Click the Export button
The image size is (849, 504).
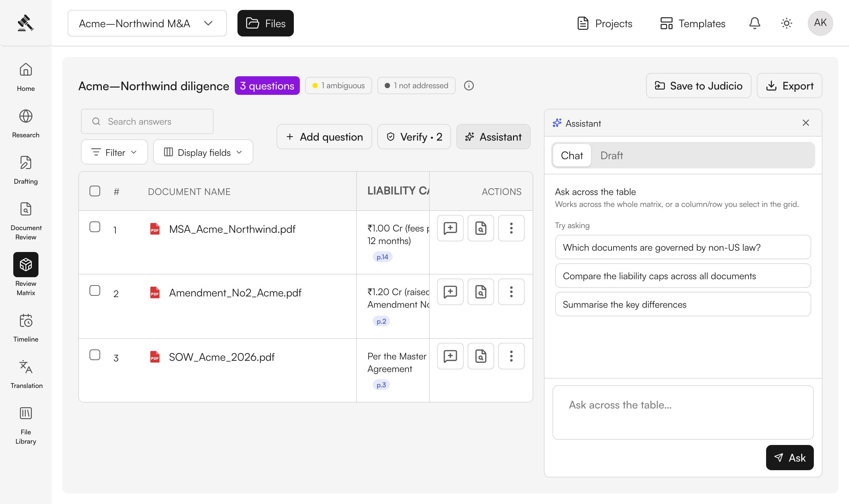[x=789, y=86]
